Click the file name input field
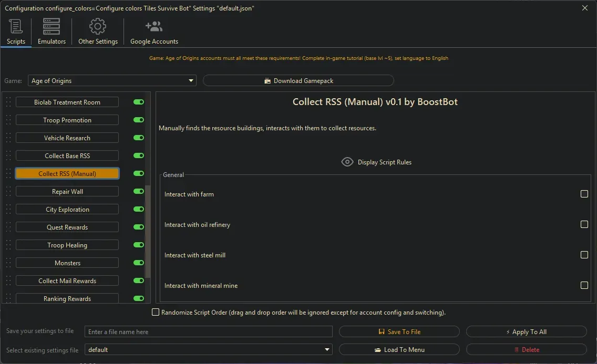Screen dimensions: 597x364 point(209,331)
